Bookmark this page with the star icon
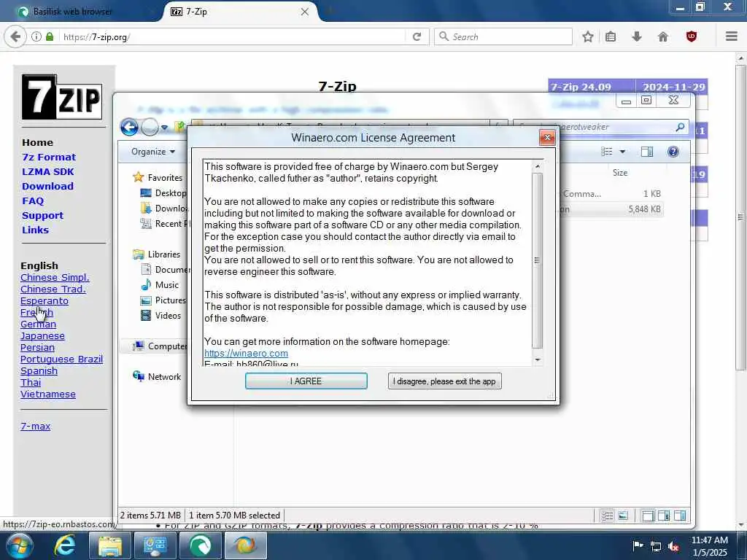Viewport: 747px width, 560px height. click(x=588, y=36)
